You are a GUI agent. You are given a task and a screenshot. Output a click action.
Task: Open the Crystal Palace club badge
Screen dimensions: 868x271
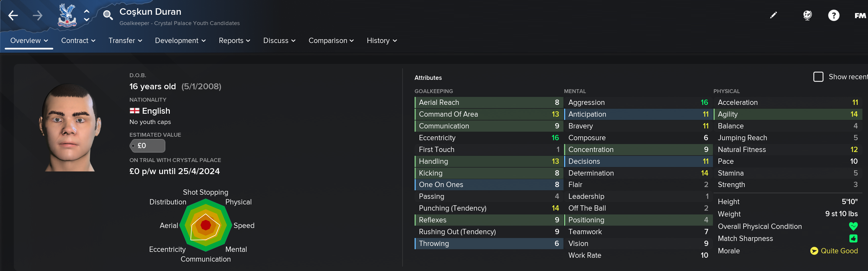tap(67, 16)
